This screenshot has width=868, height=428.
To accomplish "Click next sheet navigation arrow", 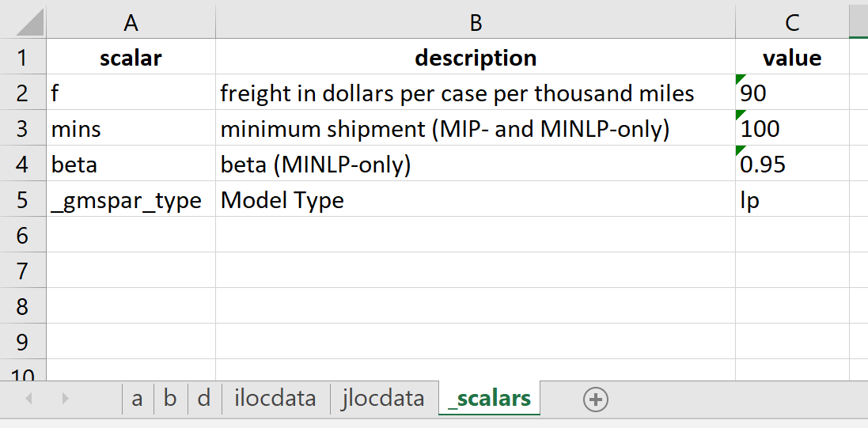I will click(65, 400).
